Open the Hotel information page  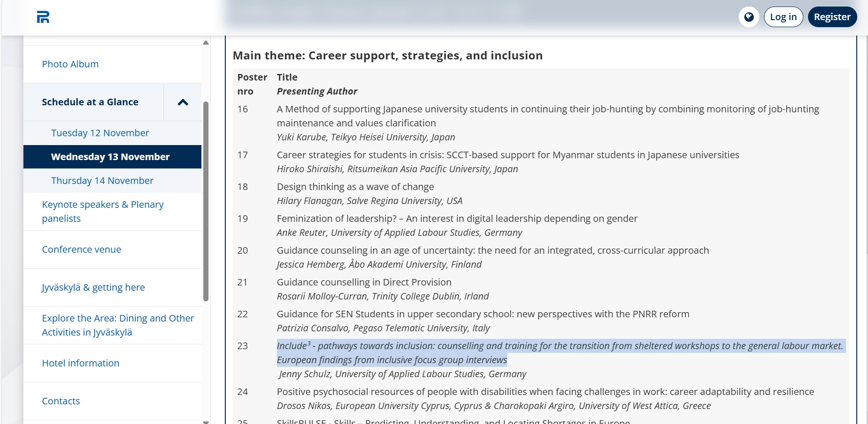[x=81, y=363]
